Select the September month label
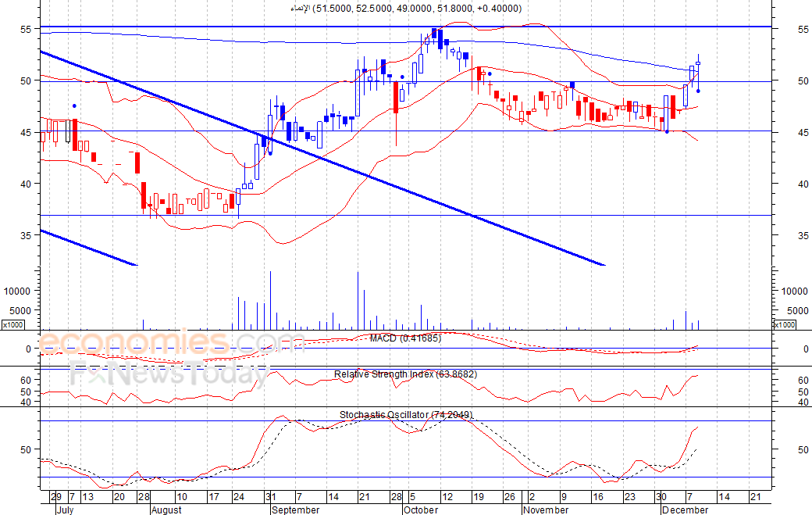812x515 pixels. pos(295,510)
